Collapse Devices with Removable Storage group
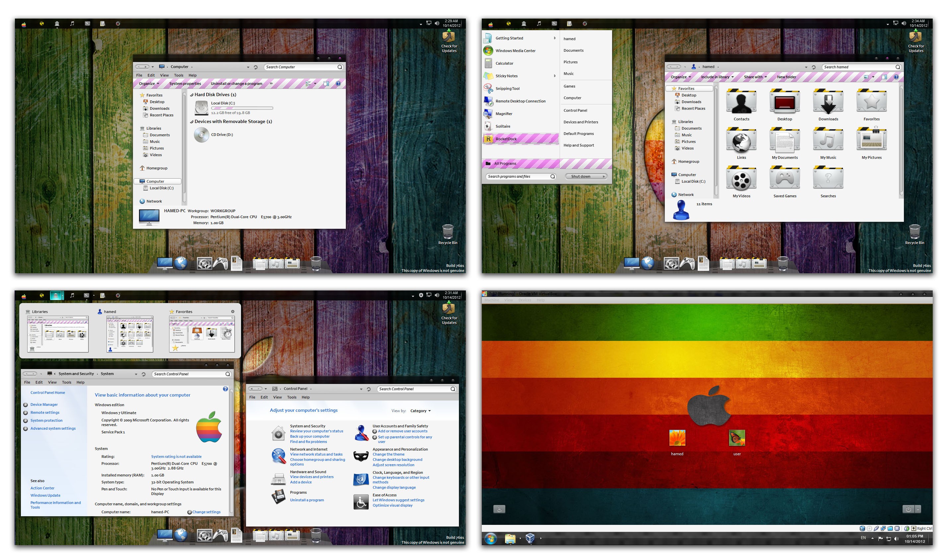Screen dimensions: 946x560 click(192, 121)
